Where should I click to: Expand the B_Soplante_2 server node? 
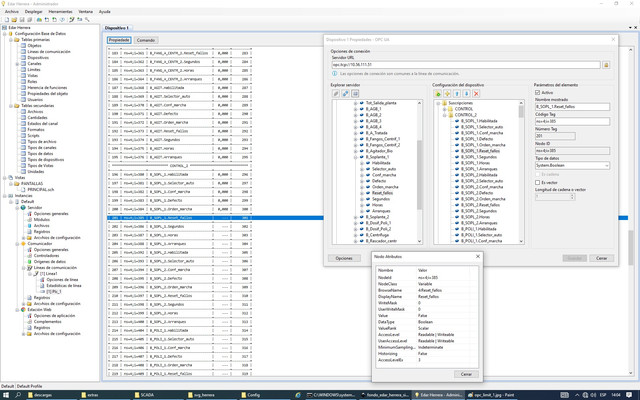pyautogui.click(x=356, y=217)
